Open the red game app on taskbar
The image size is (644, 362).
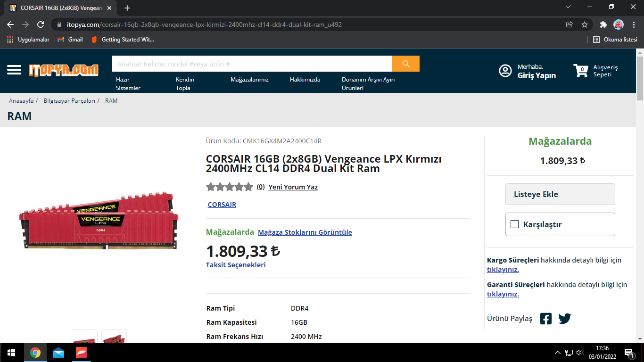tap(82, 353)
